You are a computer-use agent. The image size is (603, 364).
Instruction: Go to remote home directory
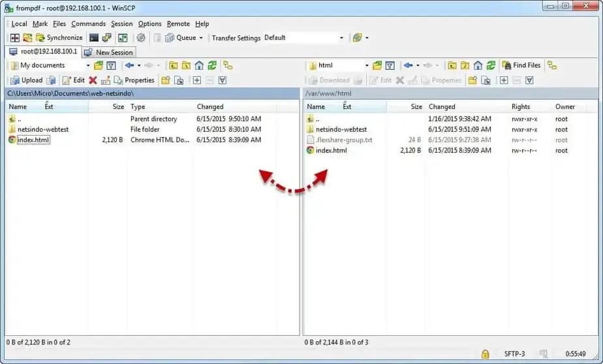tap(478, 65)
